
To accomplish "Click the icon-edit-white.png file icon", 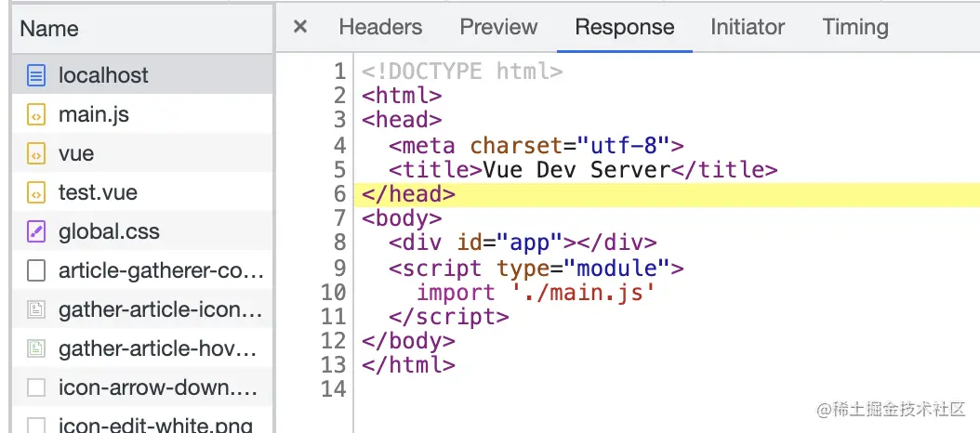I will [x=36, y=426].
